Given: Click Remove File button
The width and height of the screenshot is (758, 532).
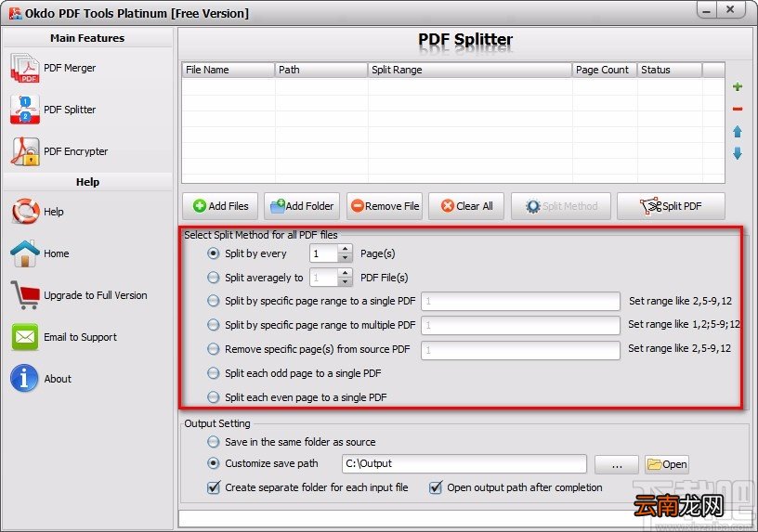Looking at the screenshot, I should coord(385,206).
